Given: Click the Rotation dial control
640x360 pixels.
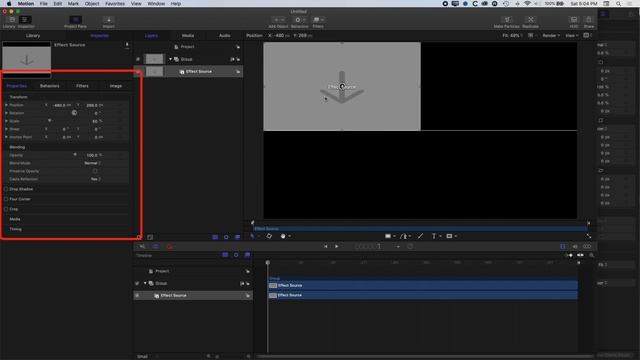Looking at the screenshot, I should [x=74, y=113].
